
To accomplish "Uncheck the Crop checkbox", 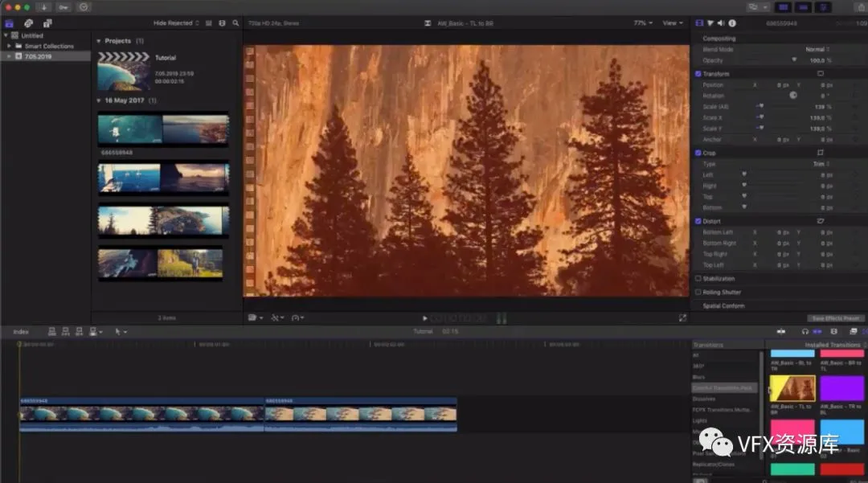I will 698,153.
